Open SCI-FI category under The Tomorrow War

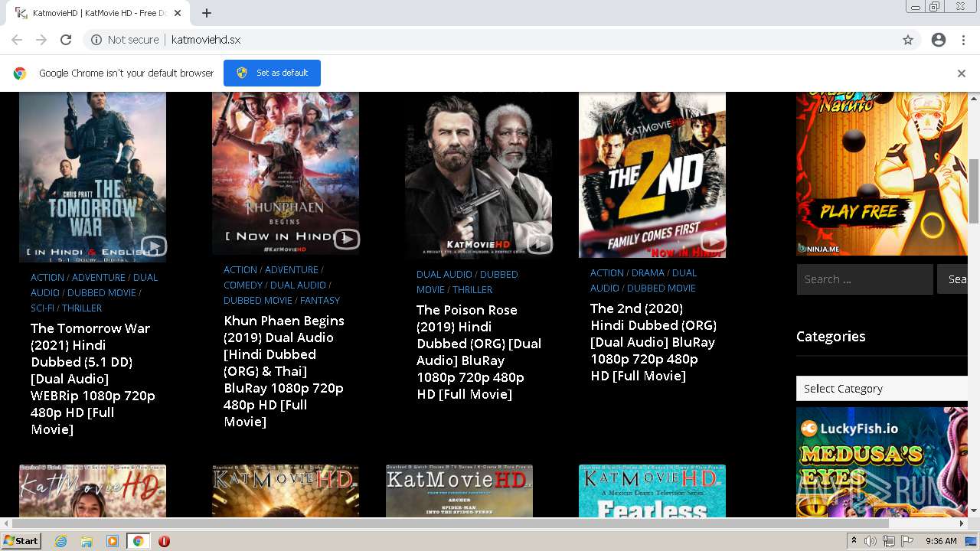(x=42, y=308)
